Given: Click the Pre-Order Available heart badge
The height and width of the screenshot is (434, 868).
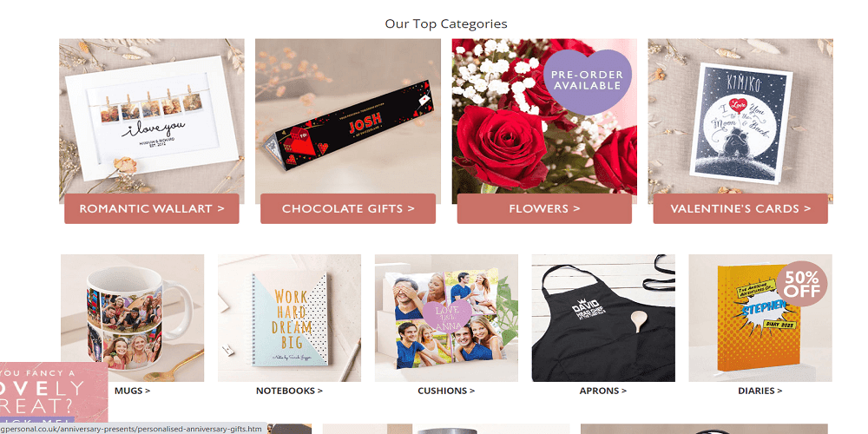Looking at the screenshot, I should [588, 81].
